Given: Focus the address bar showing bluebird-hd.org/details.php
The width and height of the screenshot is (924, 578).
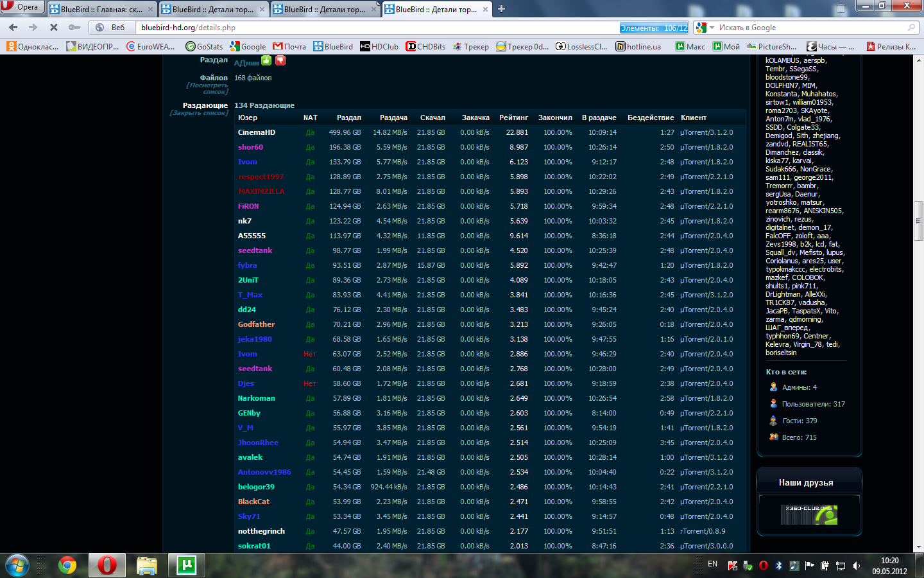Looking at the screenshot, I should pyautogui.click(x=379, y=28).
